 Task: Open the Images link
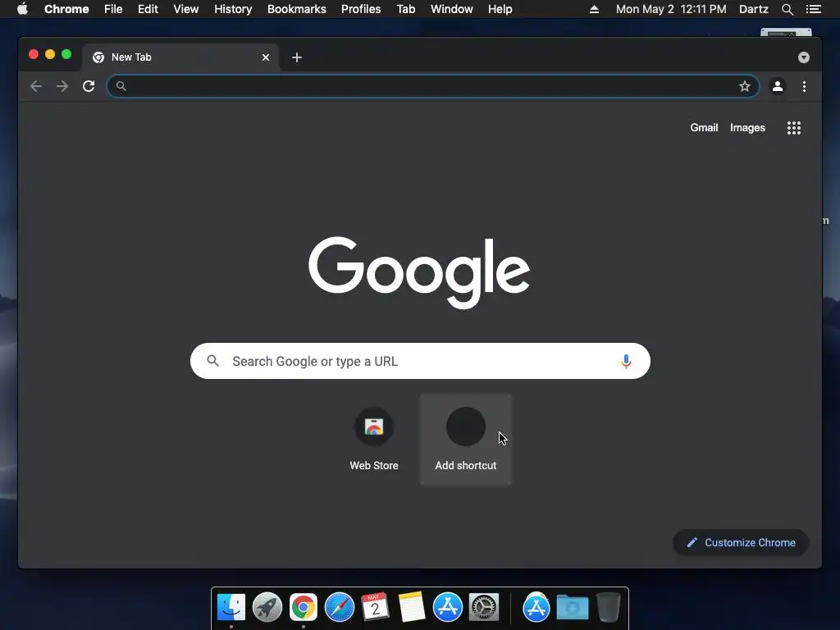[x=747, y=127]
